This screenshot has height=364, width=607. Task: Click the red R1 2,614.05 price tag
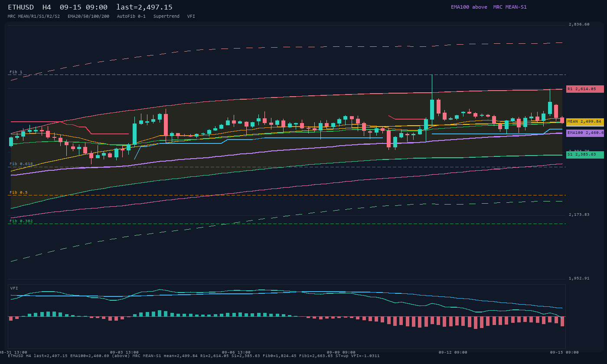click(585, 89)
